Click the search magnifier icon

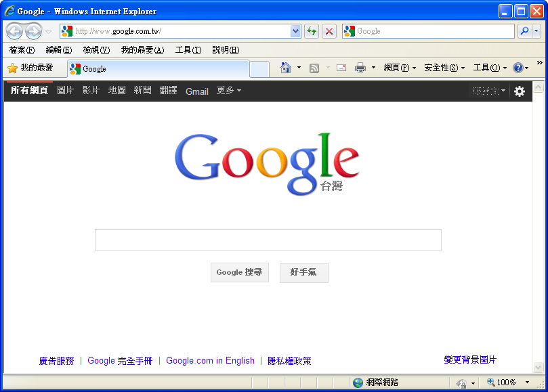point(524,31)
